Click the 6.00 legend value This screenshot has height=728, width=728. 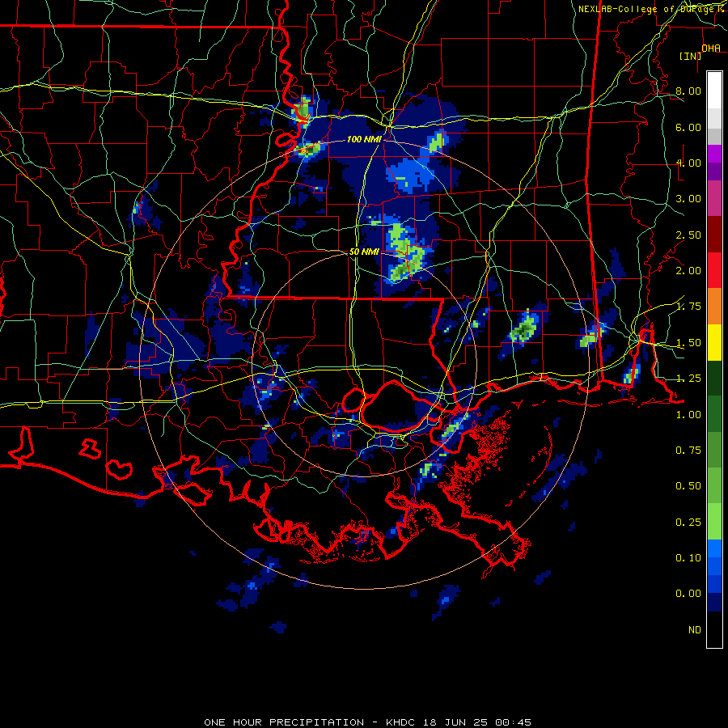pos(688,127)
